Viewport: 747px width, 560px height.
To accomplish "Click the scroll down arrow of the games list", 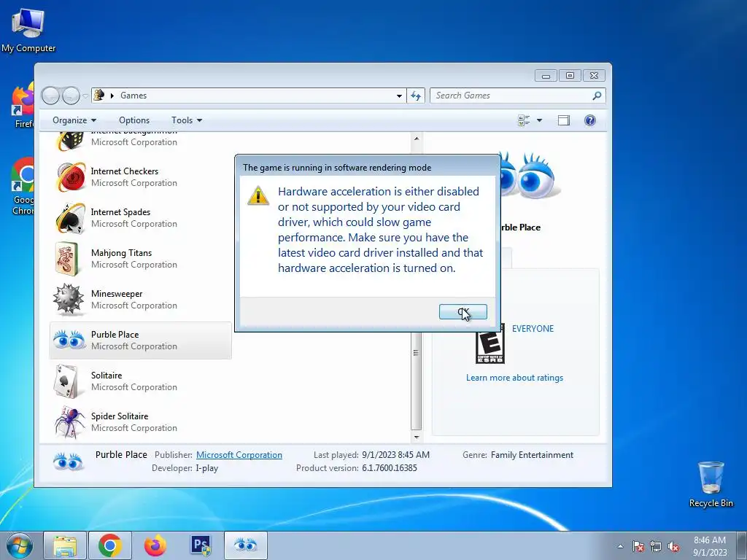I will pos(417,437).
